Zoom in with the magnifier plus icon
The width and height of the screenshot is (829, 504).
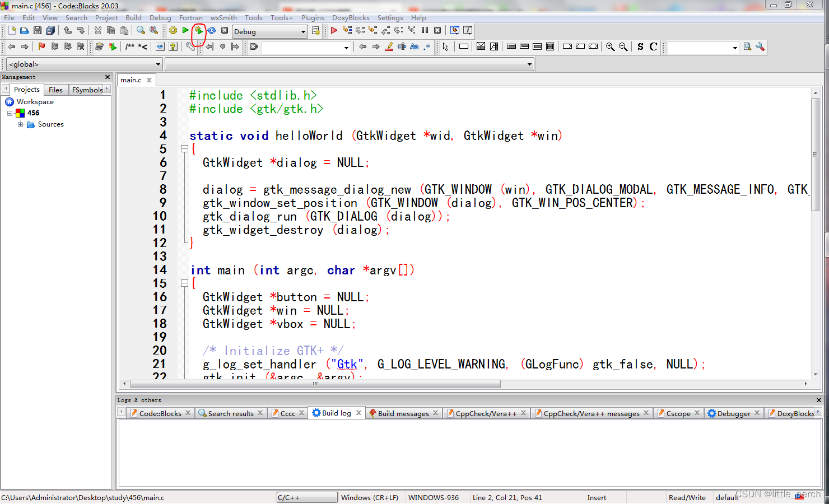click(610, 47)
